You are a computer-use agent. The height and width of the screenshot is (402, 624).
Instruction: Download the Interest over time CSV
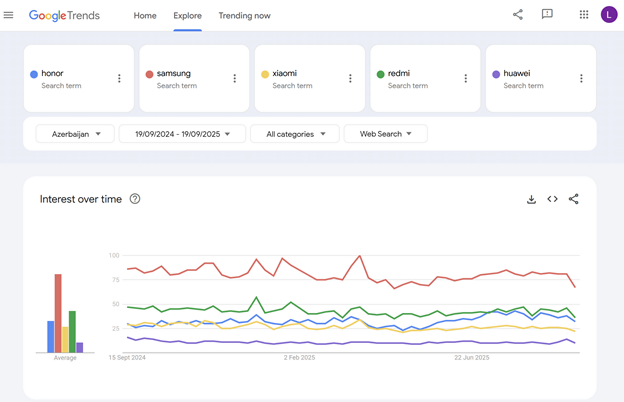pos(531,199)
